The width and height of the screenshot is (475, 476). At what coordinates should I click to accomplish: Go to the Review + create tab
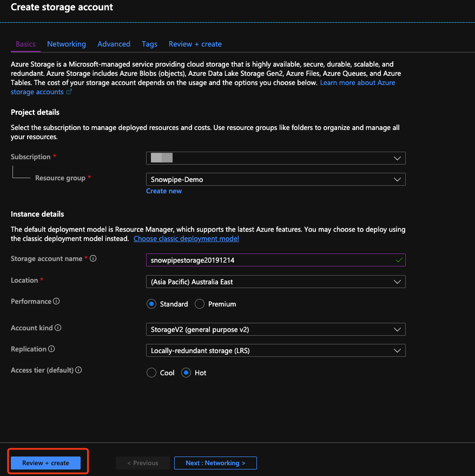[195, 44]
